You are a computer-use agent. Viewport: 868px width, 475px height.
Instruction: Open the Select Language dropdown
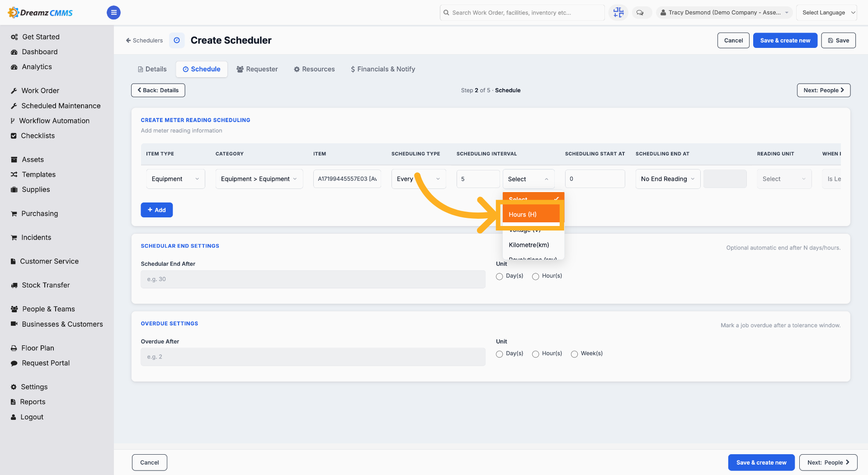826,13
